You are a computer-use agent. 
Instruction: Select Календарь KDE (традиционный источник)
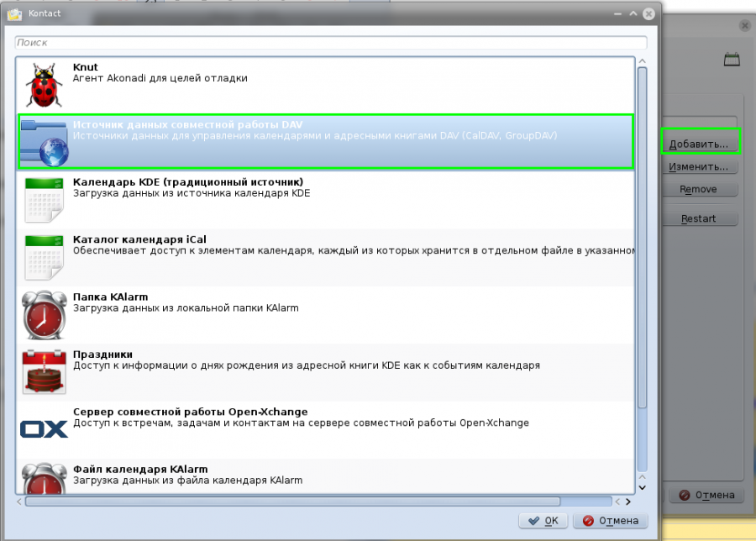point(188,181)
